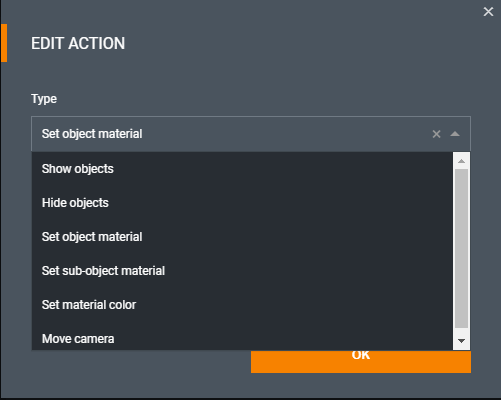Select the Move camera option
Viewport: 501px width, 400px height.
pos(78,339)
